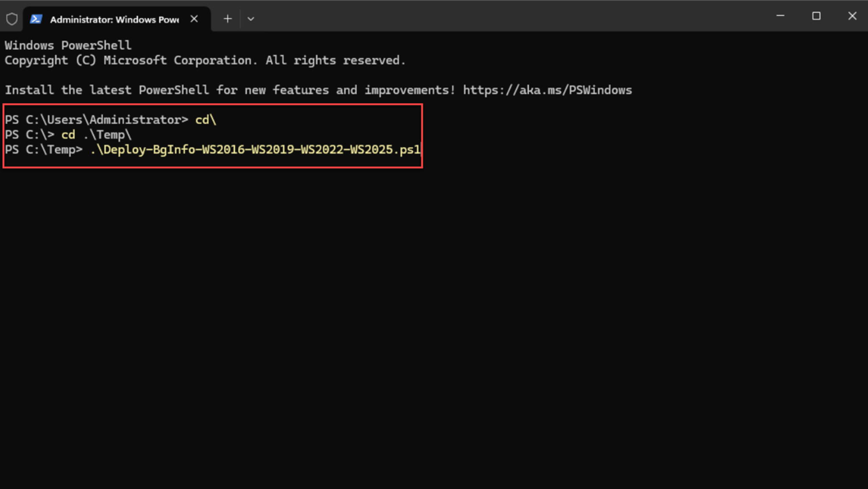This screenshot has width=868, height=489.
Task: Click the PowerShell icon on the tab
Action: click(x=36, y=19)
